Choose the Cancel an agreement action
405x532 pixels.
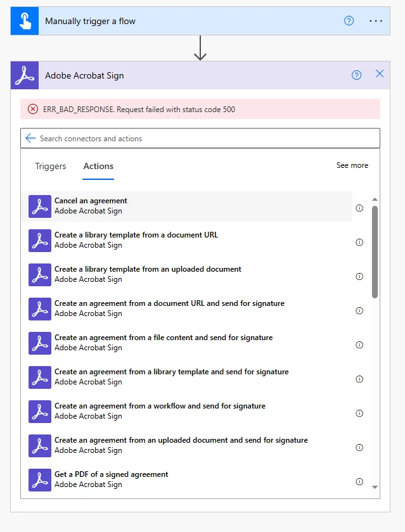pos(187,206)
